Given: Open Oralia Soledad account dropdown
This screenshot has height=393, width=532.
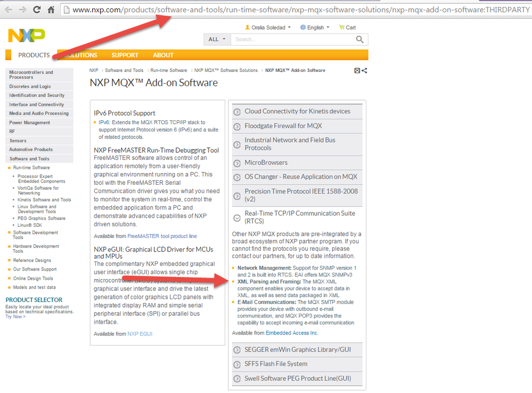Looking at the screenshot, I should pos(268,28).
